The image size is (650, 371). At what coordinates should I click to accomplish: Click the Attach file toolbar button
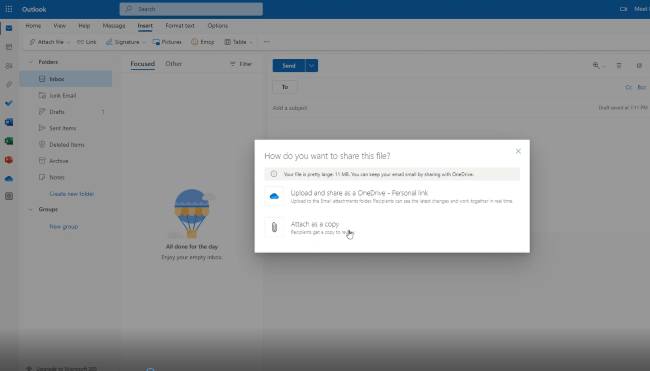pos(46,42)
